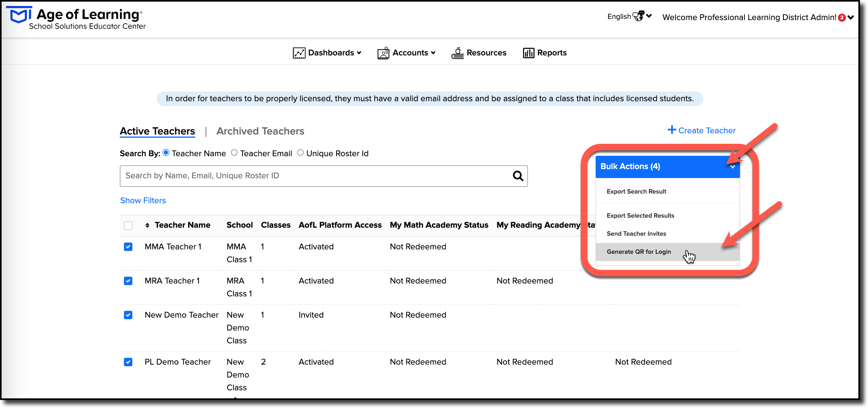Collapse the Bulk Actions (4) dropdown
The image size is (868, 408).
667,167
